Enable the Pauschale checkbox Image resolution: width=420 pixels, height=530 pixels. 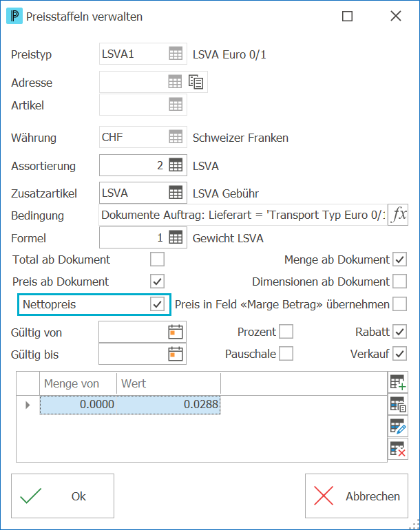[286, 354]
